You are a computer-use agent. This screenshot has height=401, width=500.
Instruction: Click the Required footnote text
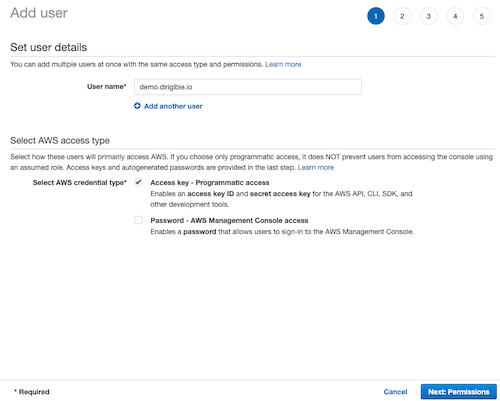32,392
